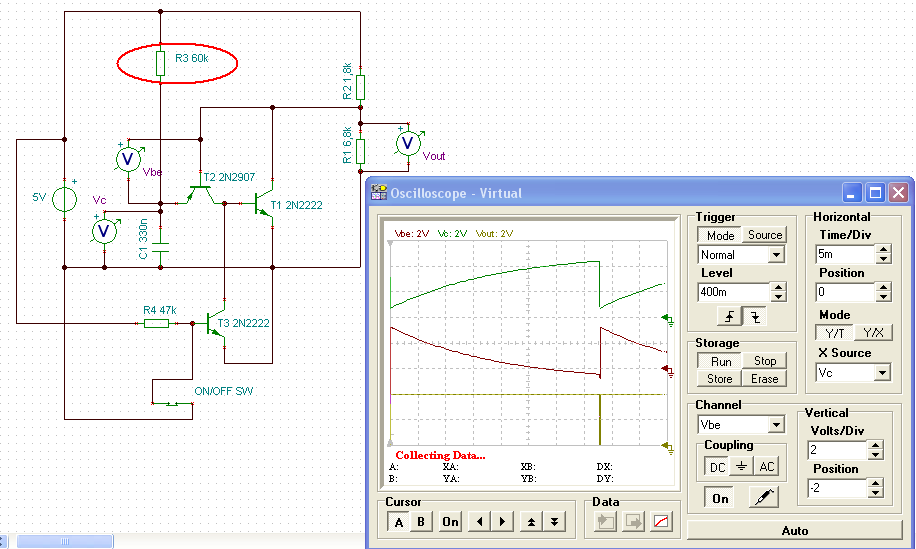
Task: Click the Time/Div 5m input field
Action: tap(845, 254)
